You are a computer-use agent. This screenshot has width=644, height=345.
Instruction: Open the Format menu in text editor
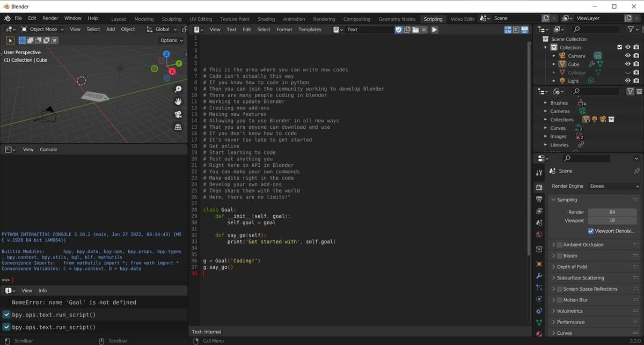[284, 30]
